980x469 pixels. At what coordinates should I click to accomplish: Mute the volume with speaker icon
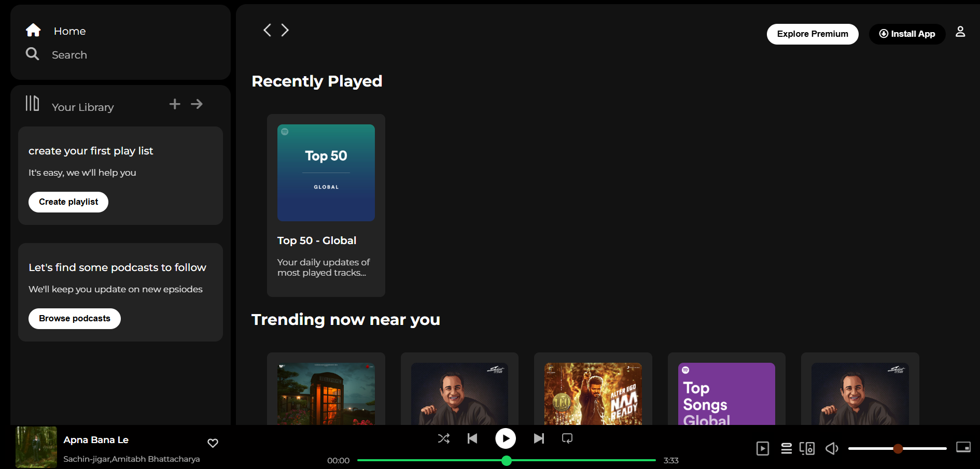coord(832,448)
